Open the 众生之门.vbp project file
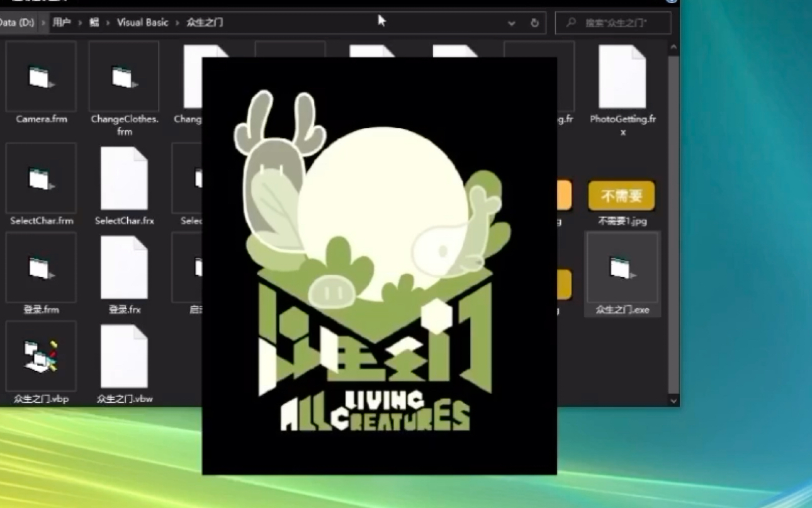 41,357
